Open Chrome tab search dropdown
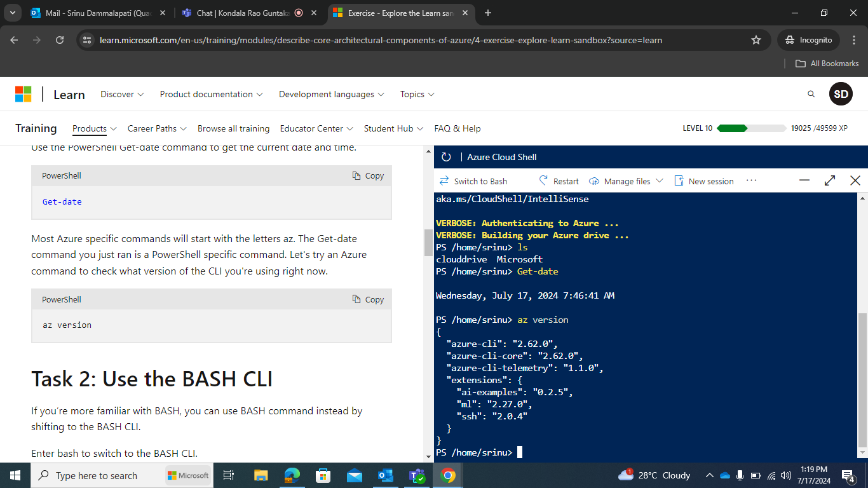The width and height of the screenshot is (868, 488). [12, 13]
